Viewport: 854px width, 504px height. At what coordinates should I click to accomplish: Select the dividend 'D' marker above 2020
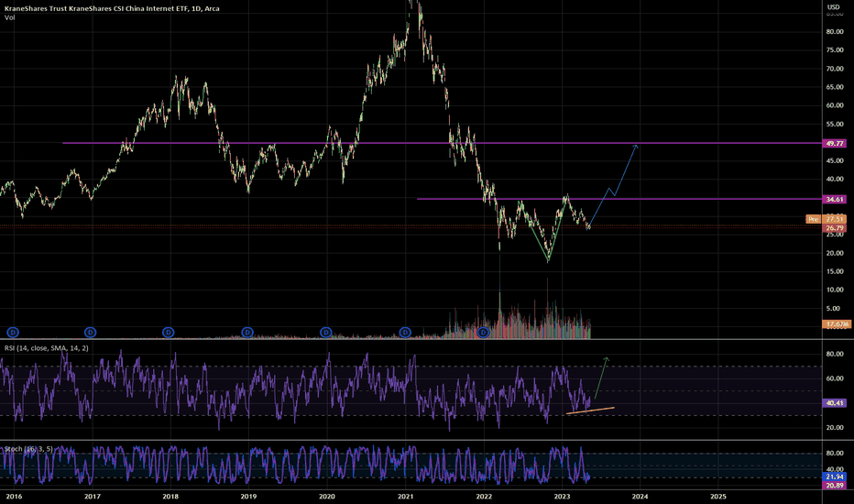(325, 332)
